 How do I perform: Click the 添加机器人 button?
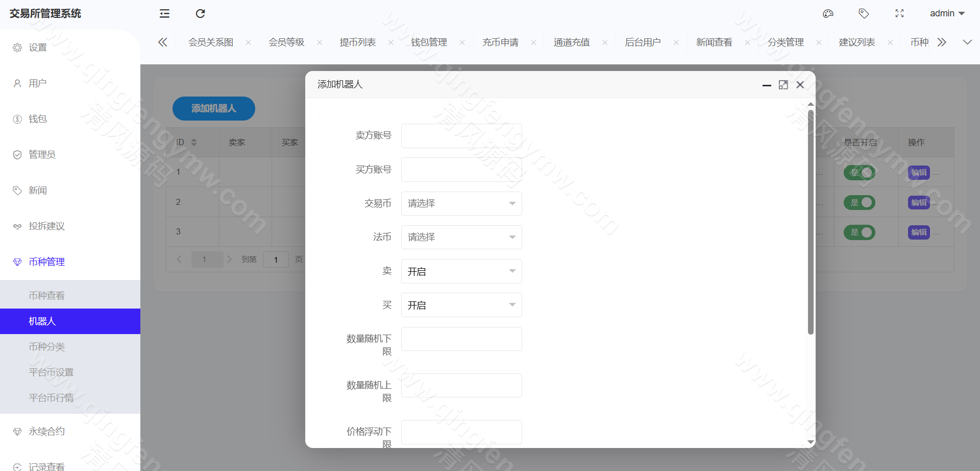213,108
